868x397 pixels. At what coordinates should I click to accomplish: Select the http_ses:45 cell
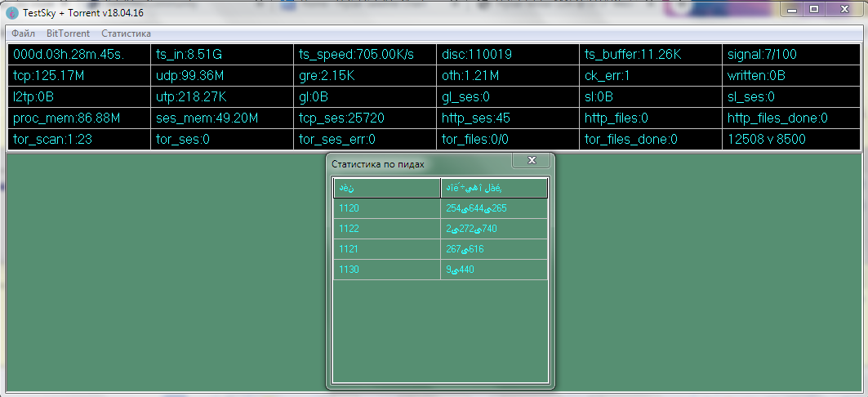508,118
